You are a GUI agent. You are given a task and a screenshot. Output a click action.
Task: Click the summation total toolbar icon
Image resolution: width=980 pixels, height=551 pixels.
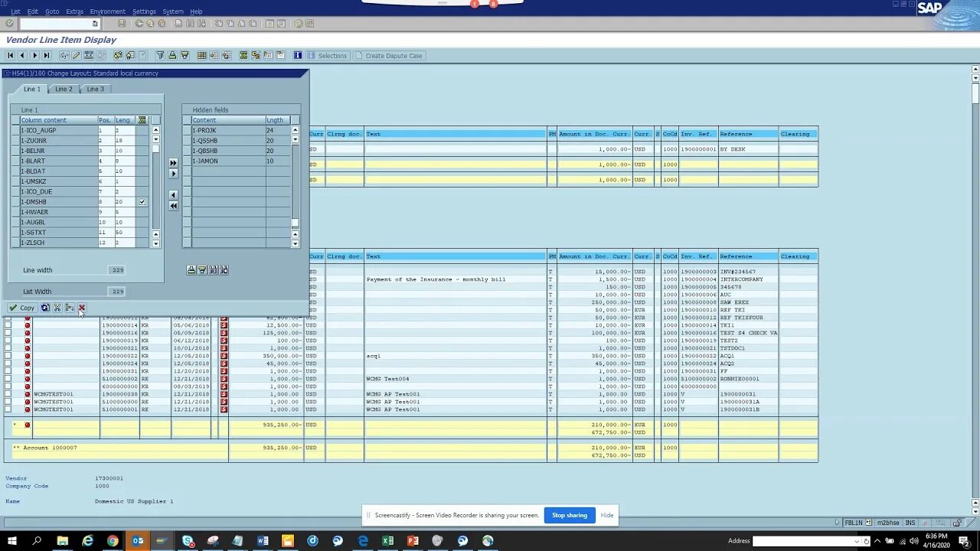(x=243, y=55)
